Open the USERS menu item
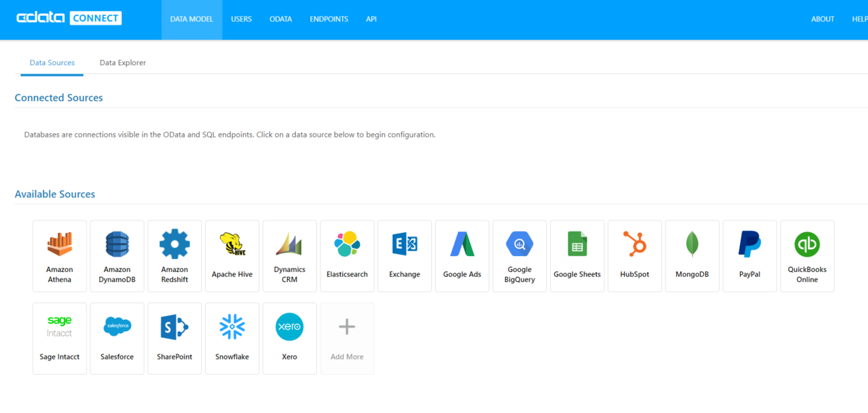The width and height of the screenshot is (868, 413). tap(242, 20)
